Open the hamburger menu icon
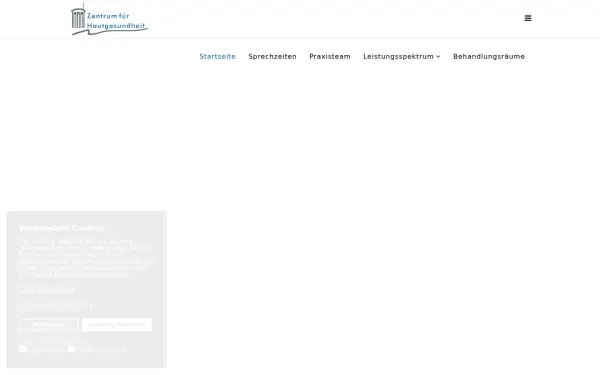This screenshot has height=375, width=600. tap(528, 18)
